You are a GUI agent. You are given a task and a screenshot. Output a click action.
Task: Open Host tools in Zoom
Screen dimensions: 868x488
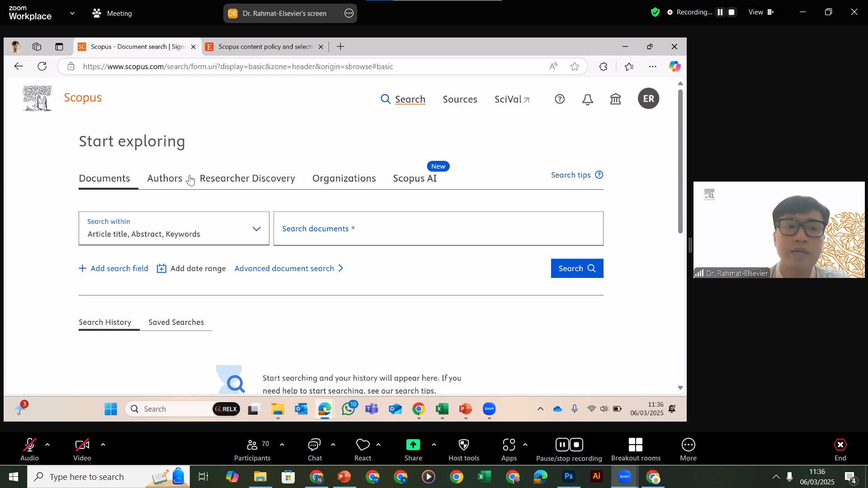coord(464,450)
